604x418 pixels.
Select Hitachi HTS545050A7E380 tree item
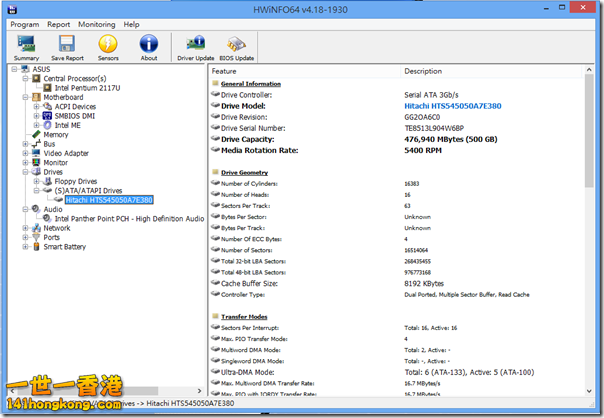pos(109,200)
